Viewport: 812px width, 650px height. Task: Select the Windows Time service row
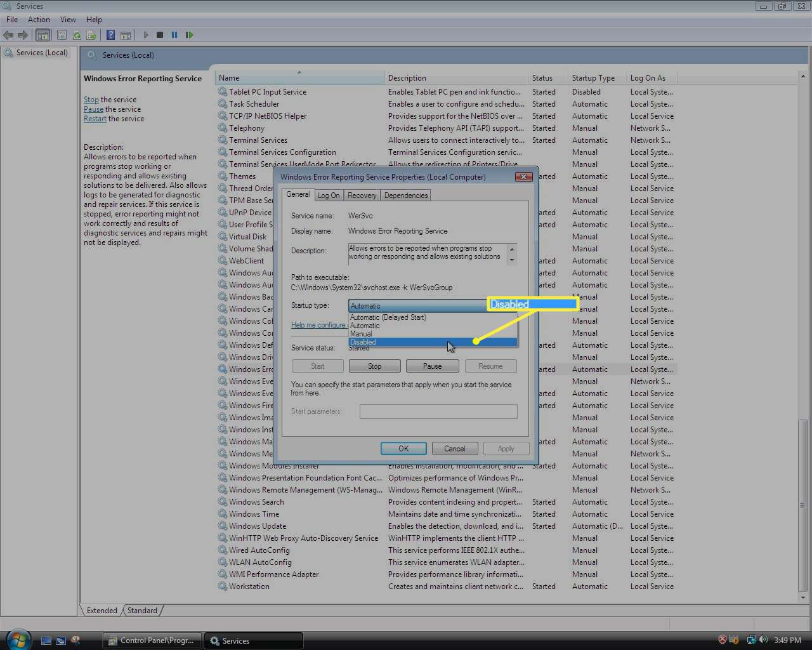pos(447,514)
